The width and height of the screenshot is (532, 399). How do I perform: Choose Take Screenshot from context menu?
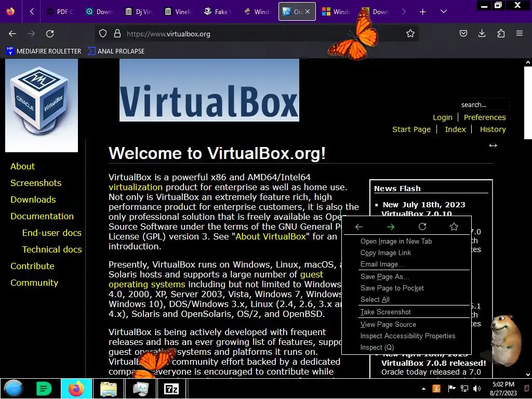point(406,312)
